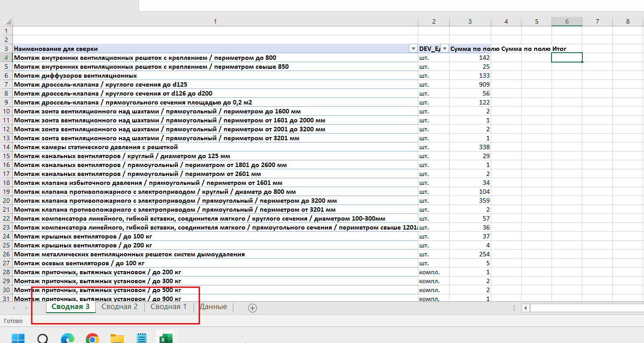Viewport: 644px width, 343px height.
Task: Open Windows Search from the taskbar
Action: coord(43,339)
